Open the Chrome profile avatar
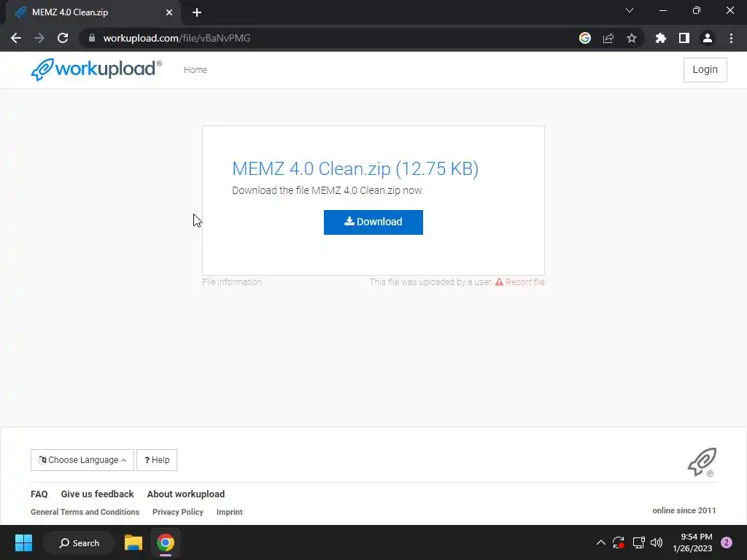Viewport: 747px width, 560px height. [x=708, y=38]
